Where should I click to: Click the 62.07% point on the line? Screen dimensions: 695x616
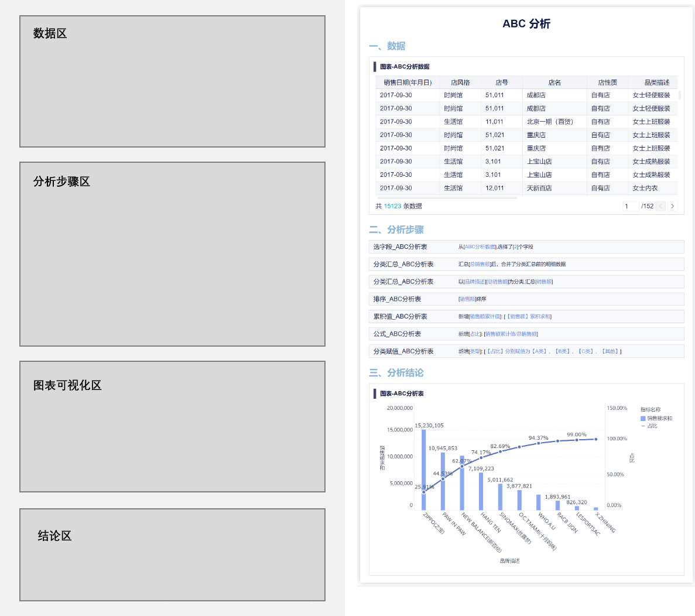(x=462, y=466)
